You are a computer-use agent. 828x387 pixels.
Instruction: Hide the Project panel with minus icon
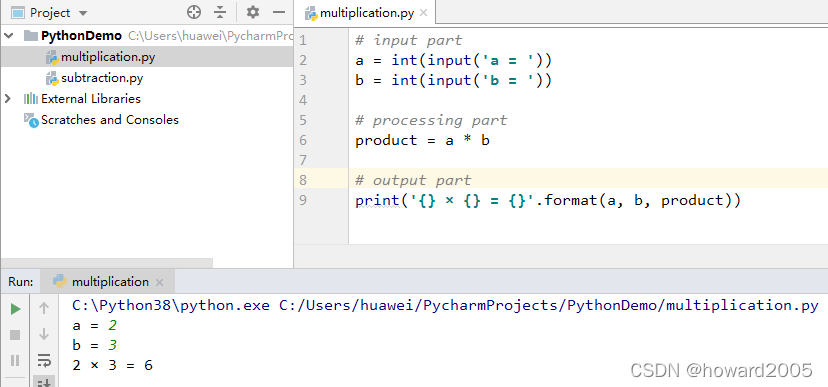tap(279, 12)
